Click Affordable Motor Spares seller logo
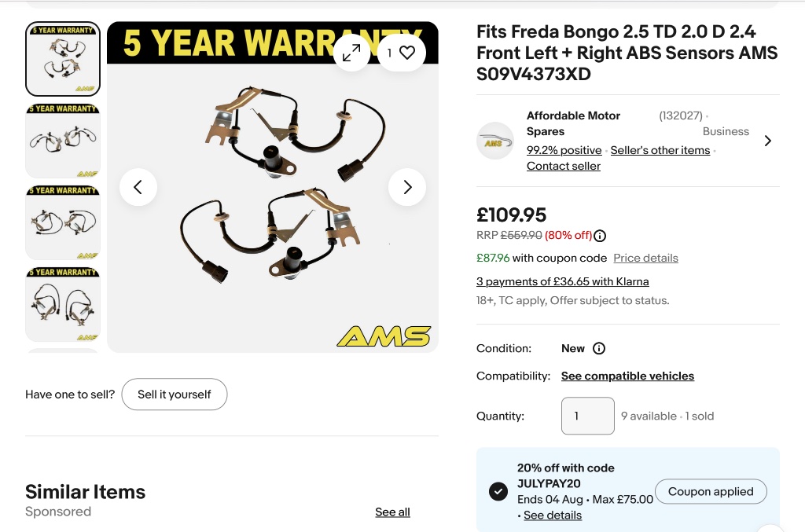This screenshot has height=532, width=805. (495, 141)
